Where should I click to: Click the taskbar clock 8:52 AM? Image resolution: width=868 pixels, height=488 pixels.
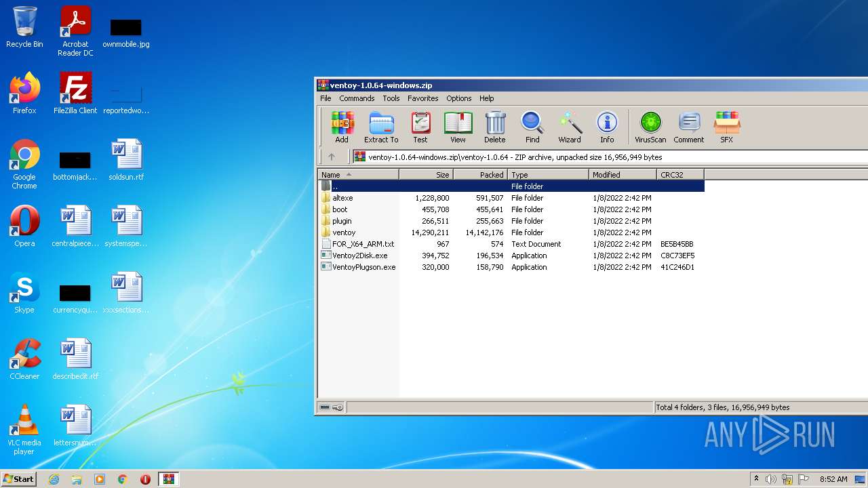pos(833,479)
